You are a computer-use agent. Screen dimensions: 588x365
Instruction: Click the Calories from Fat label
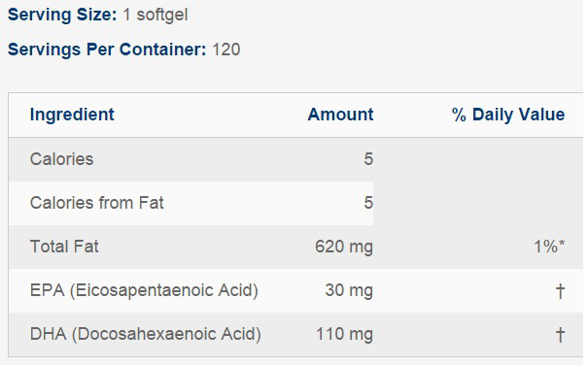97,203
